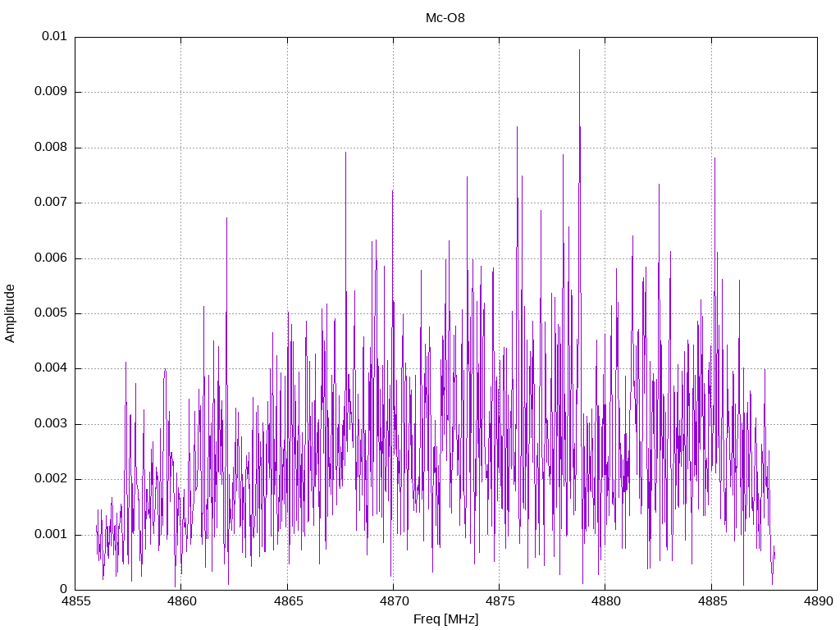Click the y-axis tick label 0.009
The height and width of the screenshot is (630, 840).
(52, 92)
